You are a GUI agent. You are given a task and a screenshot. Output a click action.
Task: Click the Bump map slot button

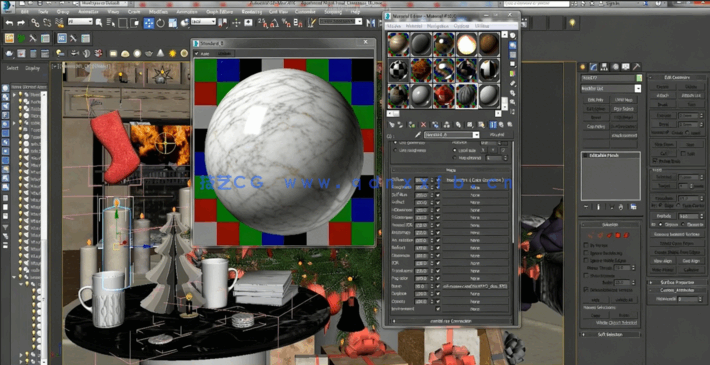475,286
